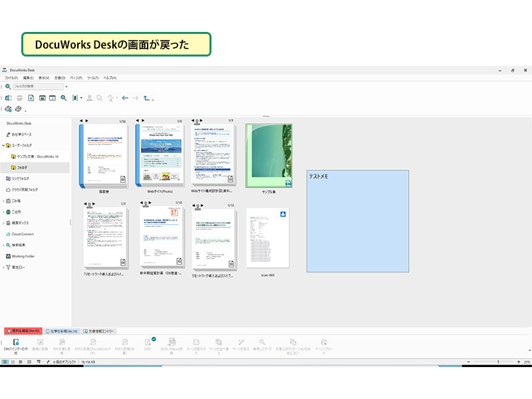The width and height of the screenshot is (532, 399).
Task: Click the OCR tool icon with check mark
Action: pyautogui.click(x=148, y=342)
